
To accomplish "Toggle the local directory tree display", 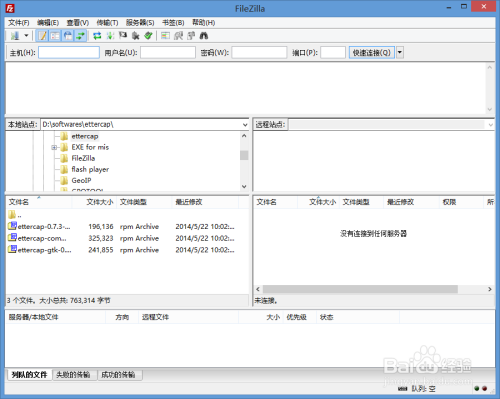I will (55, 36).
